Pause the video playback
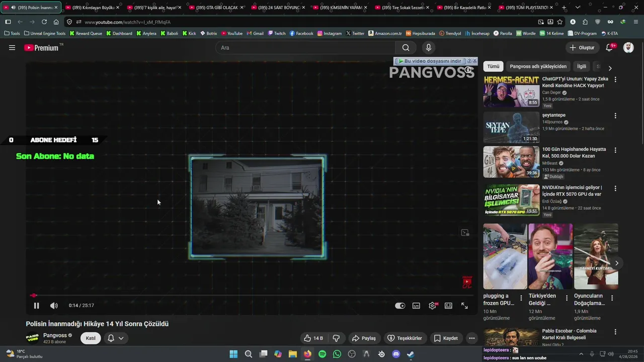 36,306
